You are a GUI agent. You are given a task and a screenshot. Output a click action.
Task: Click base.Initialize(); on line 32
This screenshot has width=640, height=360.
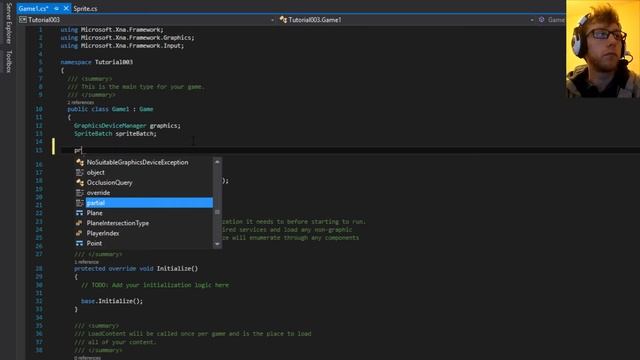112,301
